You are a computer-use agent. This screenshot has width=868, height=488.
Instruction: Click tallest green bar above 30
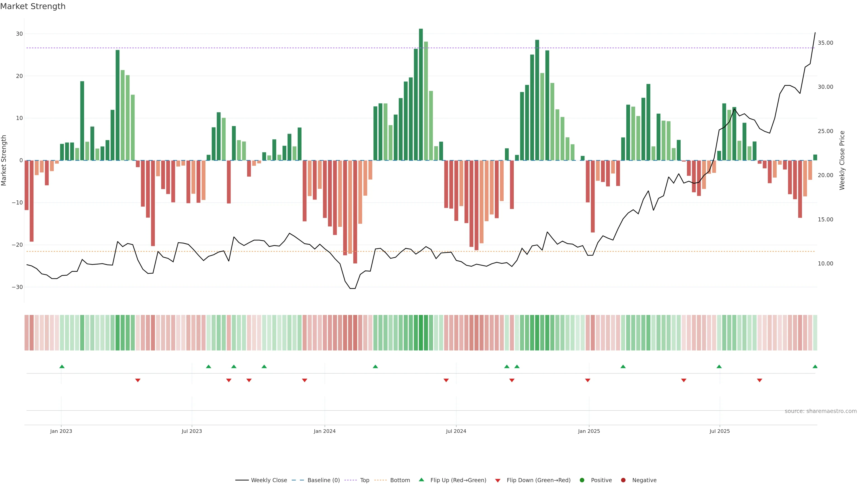(x=421, y=94)
